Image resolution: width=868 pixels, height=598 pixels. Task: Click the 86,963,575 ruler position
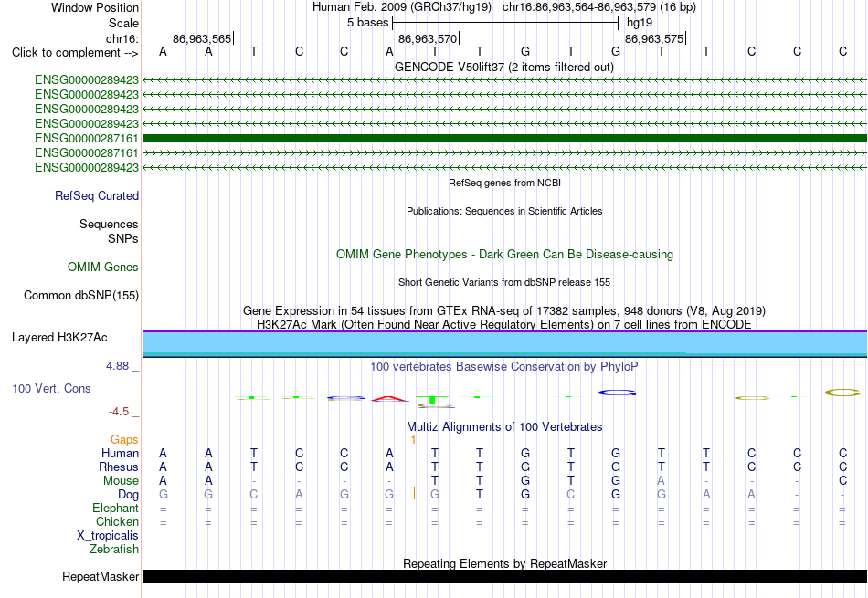click(x=654, y=38)
